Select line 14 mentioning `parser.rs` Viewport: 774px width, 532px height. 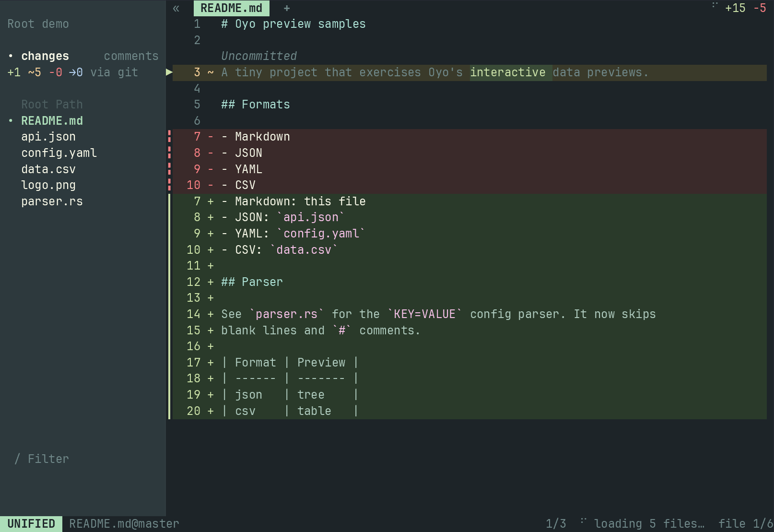pos(469,314)
